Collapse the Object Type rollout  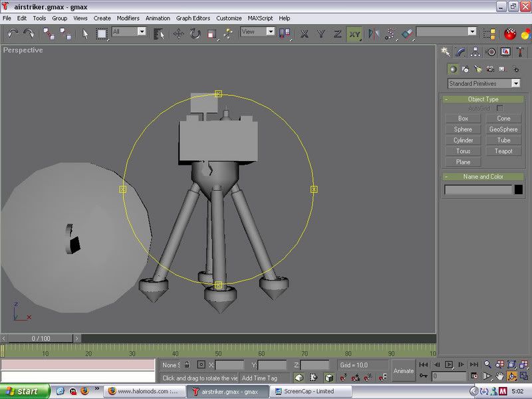(x=483, y=99)
